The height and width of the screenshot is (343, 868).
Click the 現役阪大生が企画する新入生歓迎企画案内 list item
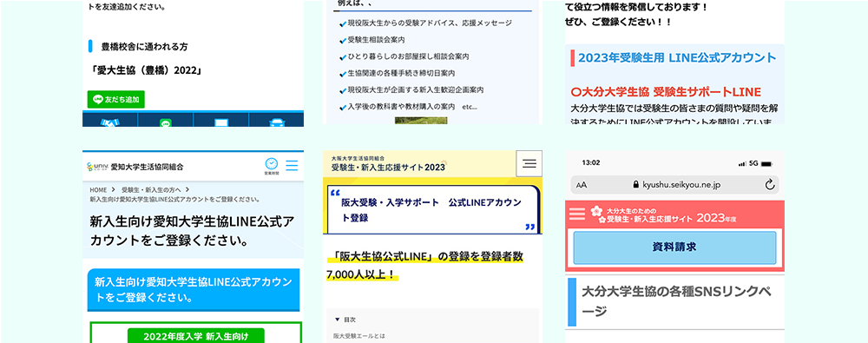pos(416,89)
